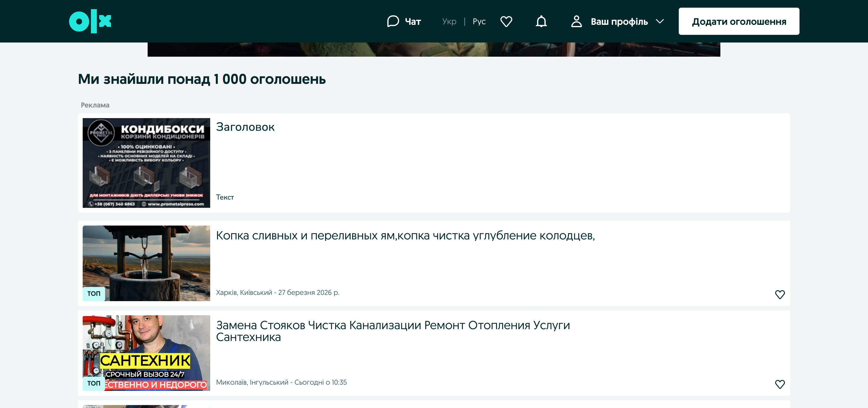Image resolution: width=868 pixels, height=408 pixels.
Task: Open Копка сливных и переливных ям listing
Action: [x=405, y=236]
